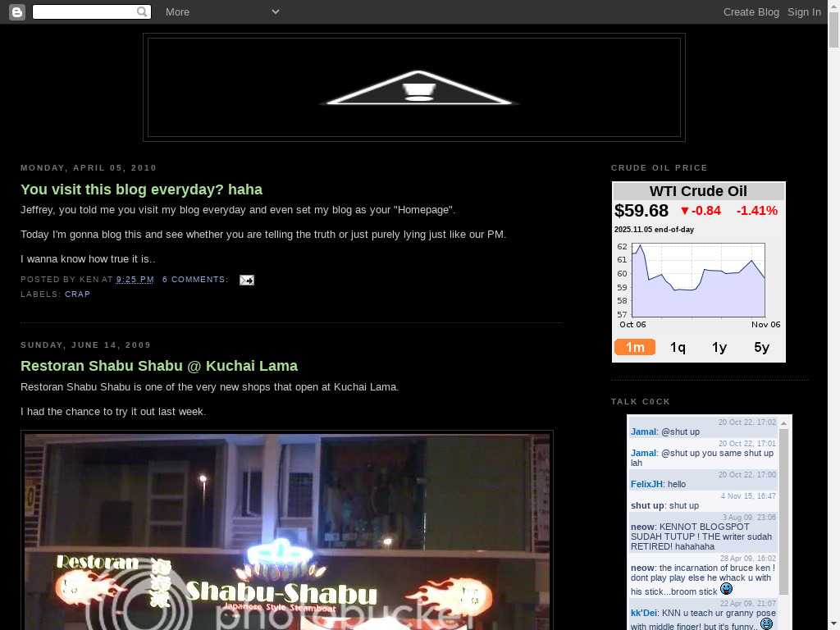Click the page scrollbar down arrow
This screenshot has height=630, width=840.
click(833, 623)
